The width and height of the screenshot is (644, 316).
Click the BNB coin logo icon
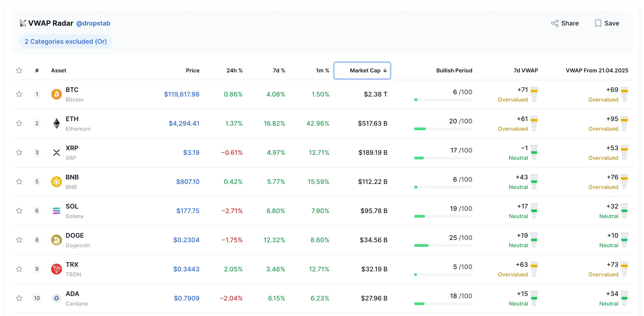point(57,182)
